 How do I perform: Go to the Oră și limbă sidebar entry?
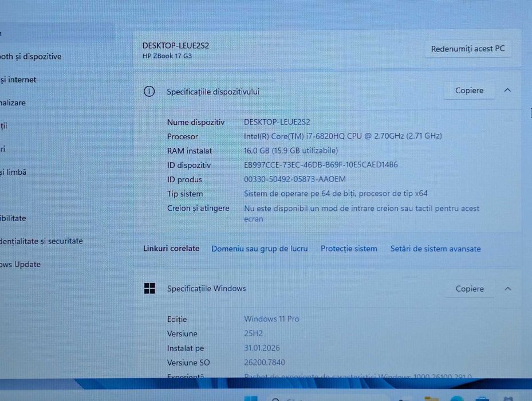(x=13, y=172)
